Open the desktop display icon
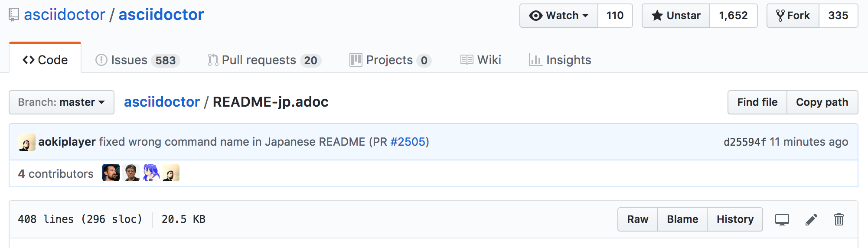 coord(782,220)
